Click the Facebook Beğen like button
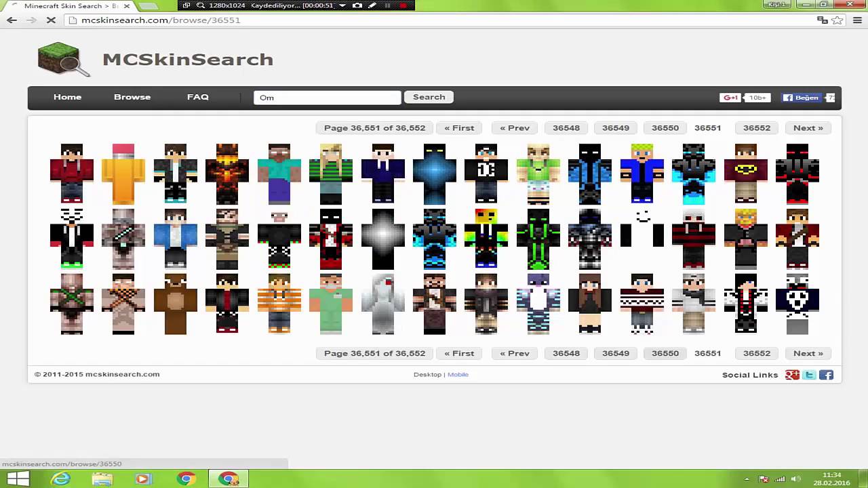Screen dimensions: 868x488 [x=801, y=98]
